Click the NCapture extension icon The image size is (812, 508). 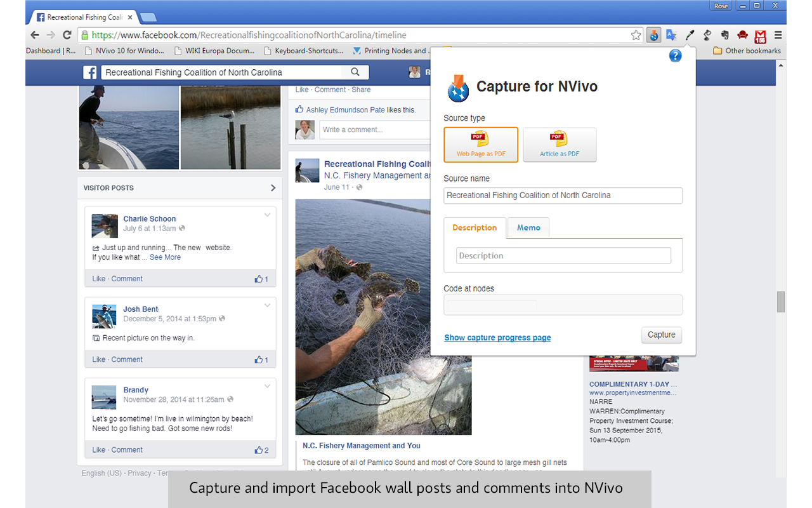[654, 36]
